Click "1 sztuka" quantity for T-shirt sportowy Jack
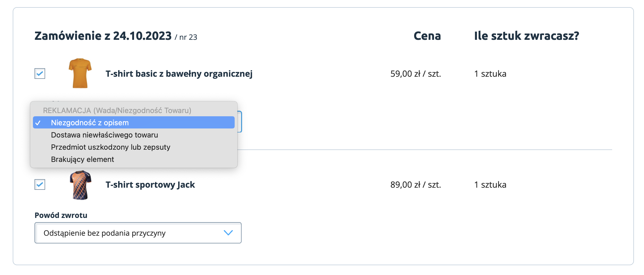 point(490,185)
